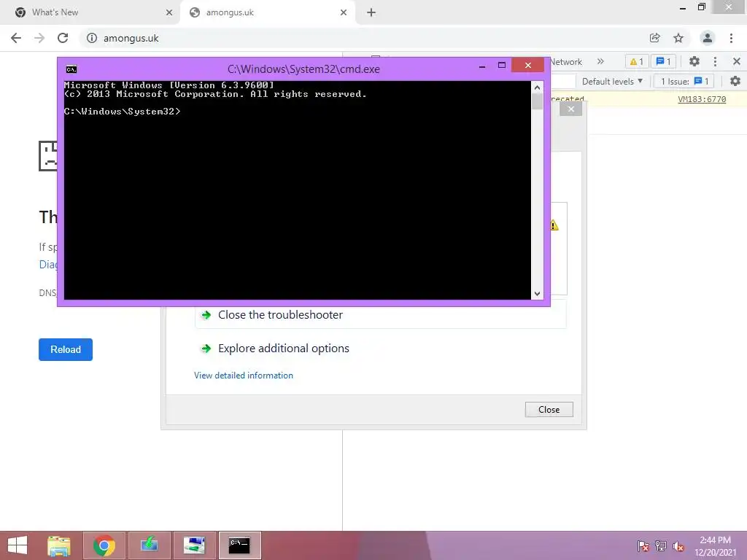Switch to Chrome in the taskbar
The width and height of the screenshot is (747, 560).
point(104,545)
